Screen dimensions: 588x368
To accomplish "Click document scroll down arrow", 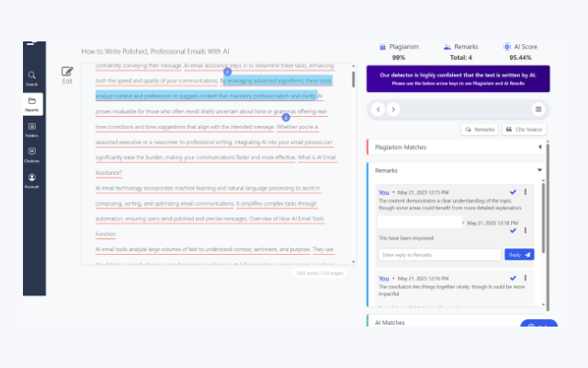I will (x=353, y=261).
